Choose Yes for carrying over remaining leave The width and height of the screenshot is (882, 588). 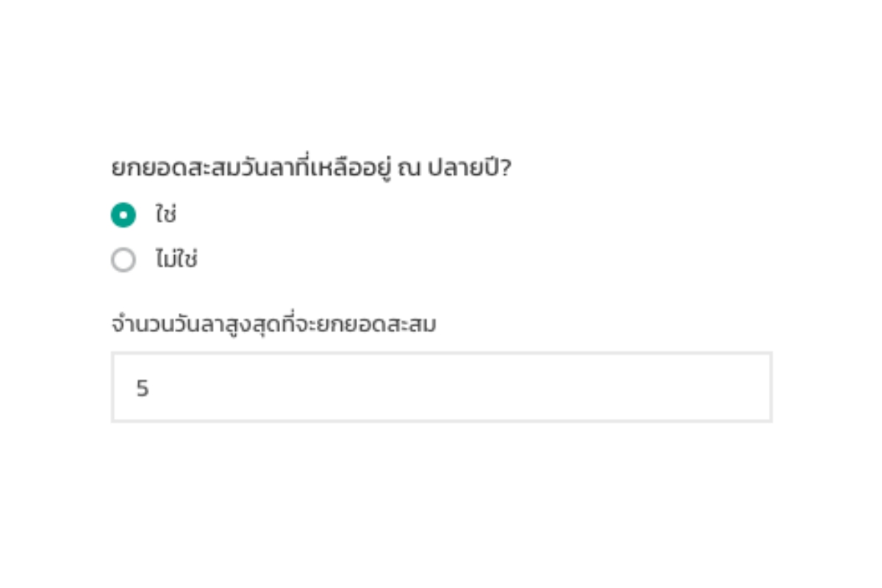tap(123, 215)
